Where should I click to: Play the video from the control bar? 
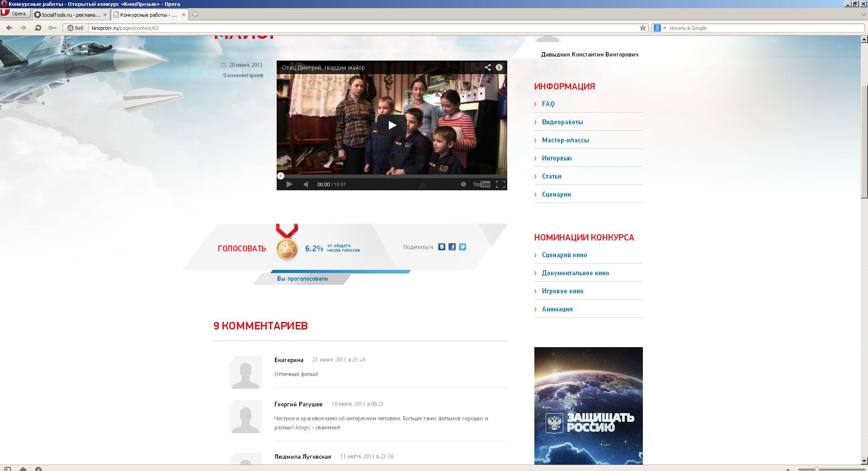coord(289,184)
